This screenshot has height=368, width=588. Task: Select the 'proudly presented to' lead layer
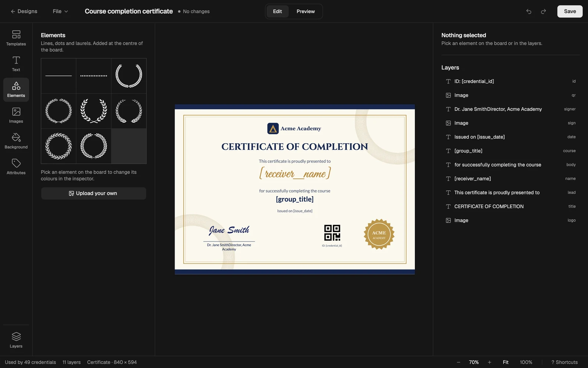click(510, 192)
